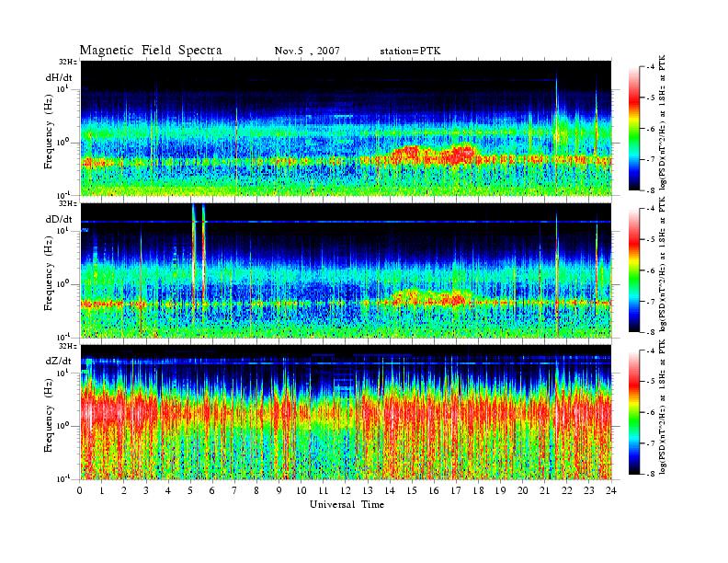Screen dimensions: 728x563
Task: Click hour "19" on the time axis
Action: [500, 490]
